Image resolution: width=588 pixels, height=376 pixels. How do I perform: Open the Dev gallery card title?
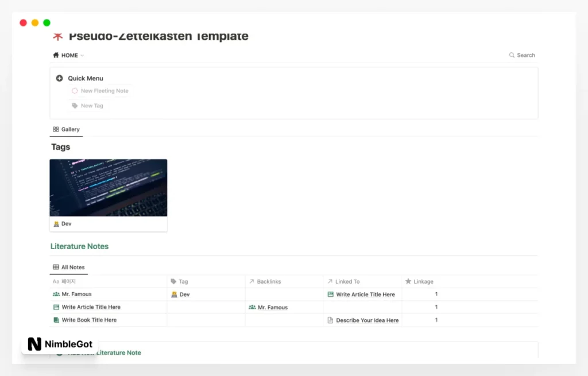click(x=66, y=224)
